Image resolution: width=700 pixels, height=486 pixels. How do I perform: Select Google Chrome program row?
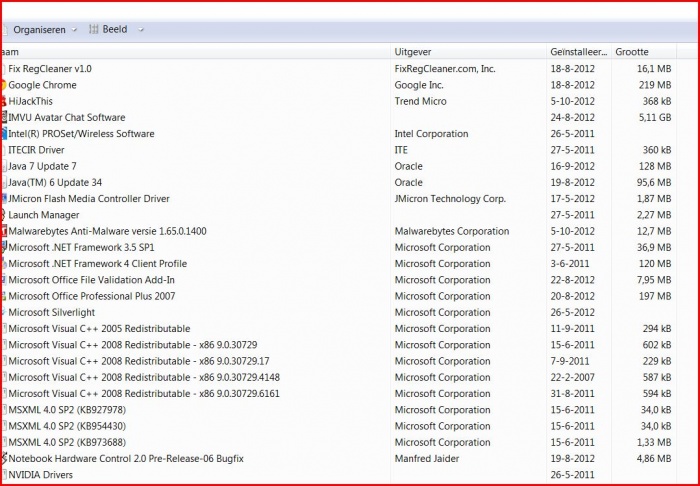tap(339, 85)
